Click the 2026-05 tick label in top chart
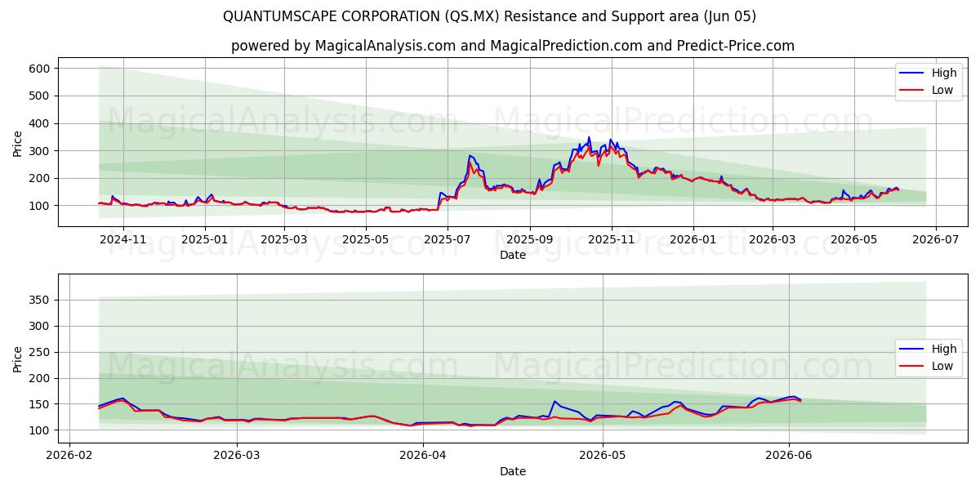Viewport: 980px width, 490px height. click(x=853, y=240)
